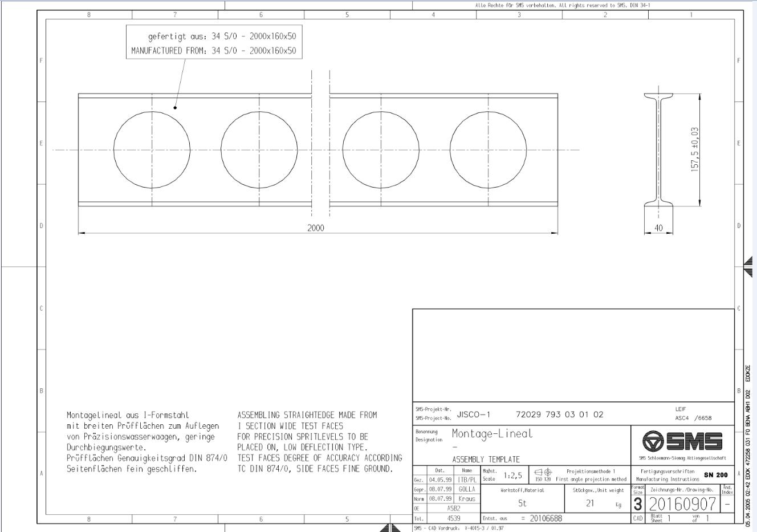Click the 157,5 ±0,03 height dimension

(694, 149)
